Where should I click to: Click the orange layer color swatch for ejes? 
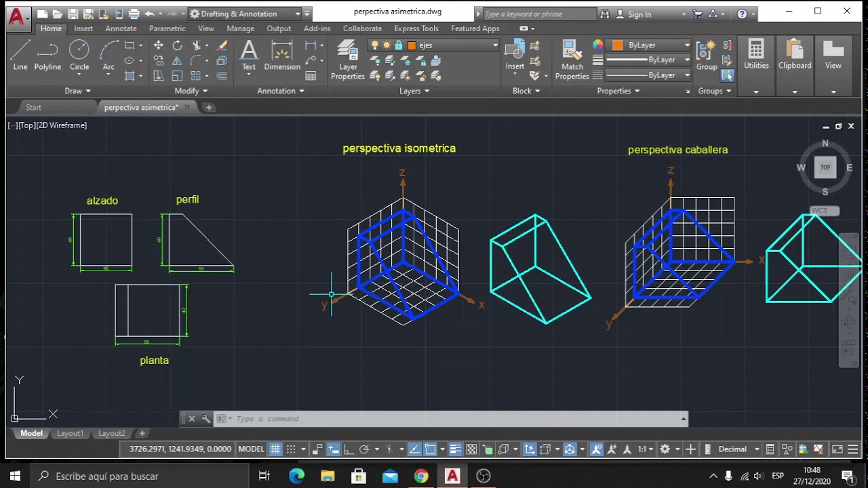(412, 45)
